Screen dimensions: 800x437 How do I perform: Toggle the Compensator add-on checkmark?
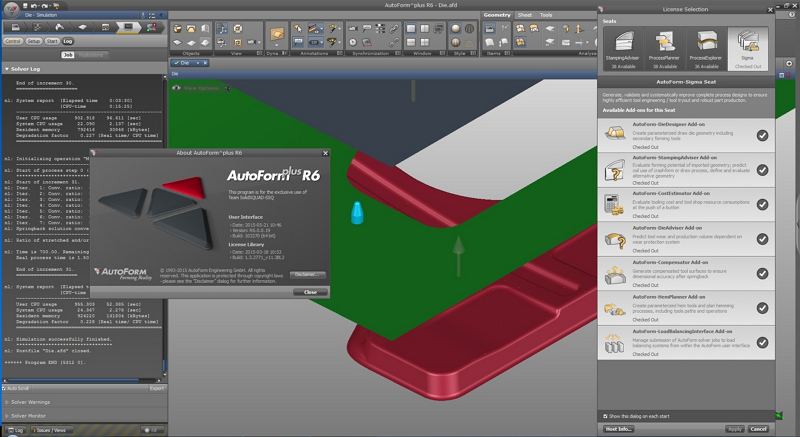point(762,274)
